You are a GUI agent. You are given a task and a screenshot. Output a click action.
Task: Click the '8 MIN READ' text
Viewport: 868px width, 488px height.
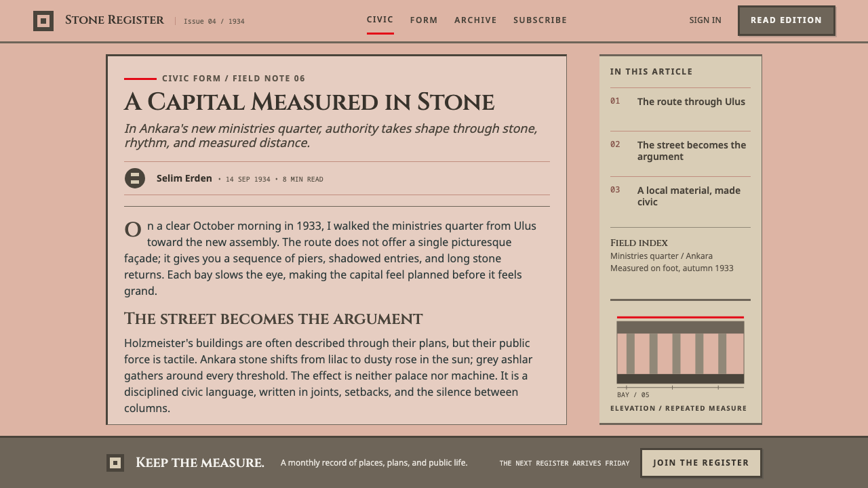pyautogui.click(x=303, y=180)
